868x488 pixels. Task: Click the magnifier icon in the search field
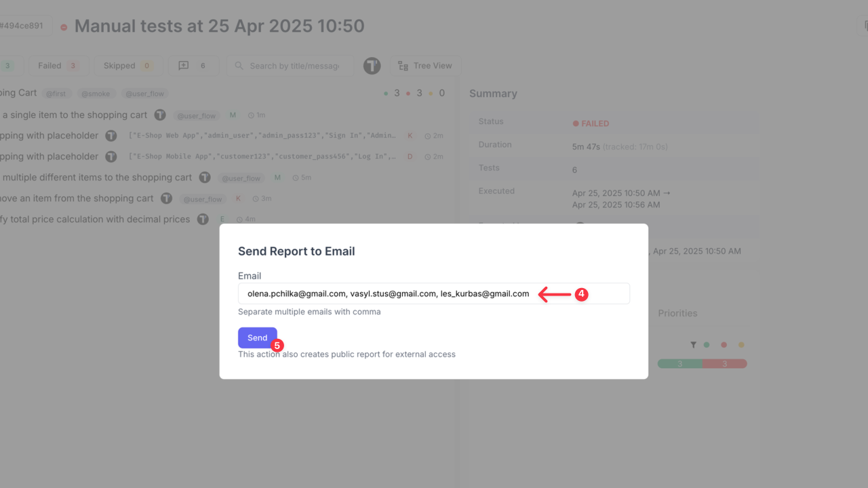coord(238,66)
